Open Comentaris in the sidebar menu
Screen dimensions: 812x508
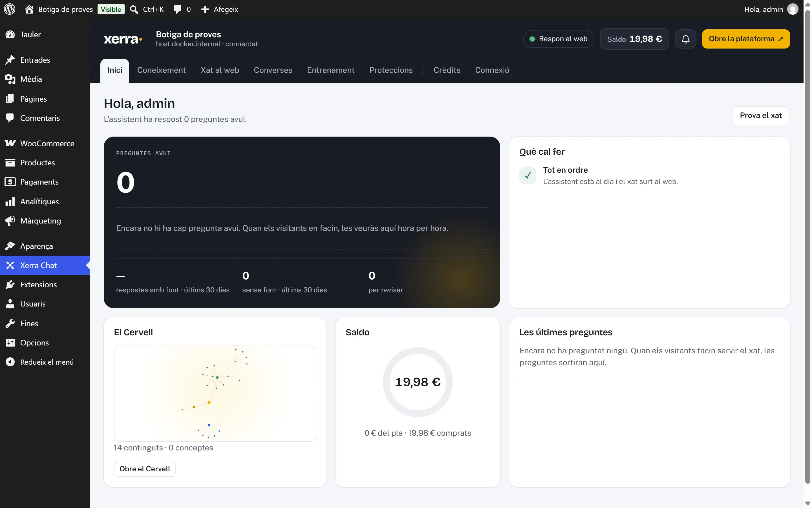coord(45,118)
